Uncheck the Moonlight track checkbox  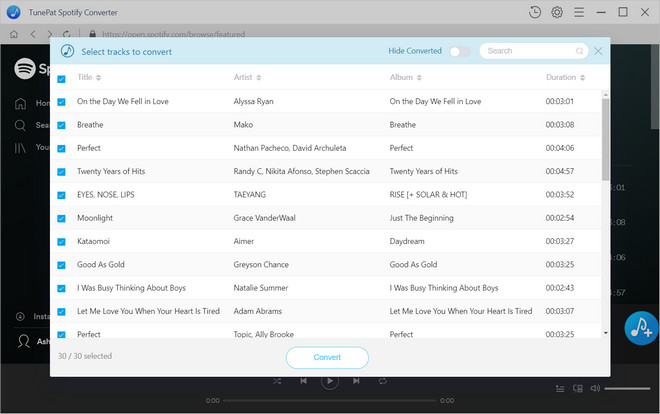pos(61,218)
